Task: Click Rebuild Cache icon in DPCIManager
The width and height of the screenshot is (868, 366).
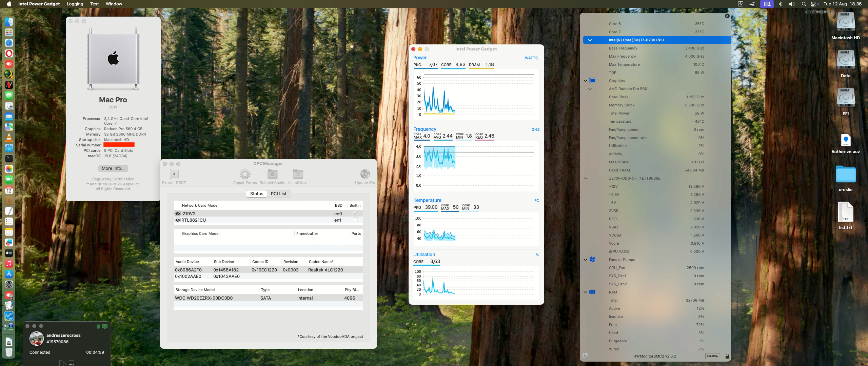Action: (272, 174)
